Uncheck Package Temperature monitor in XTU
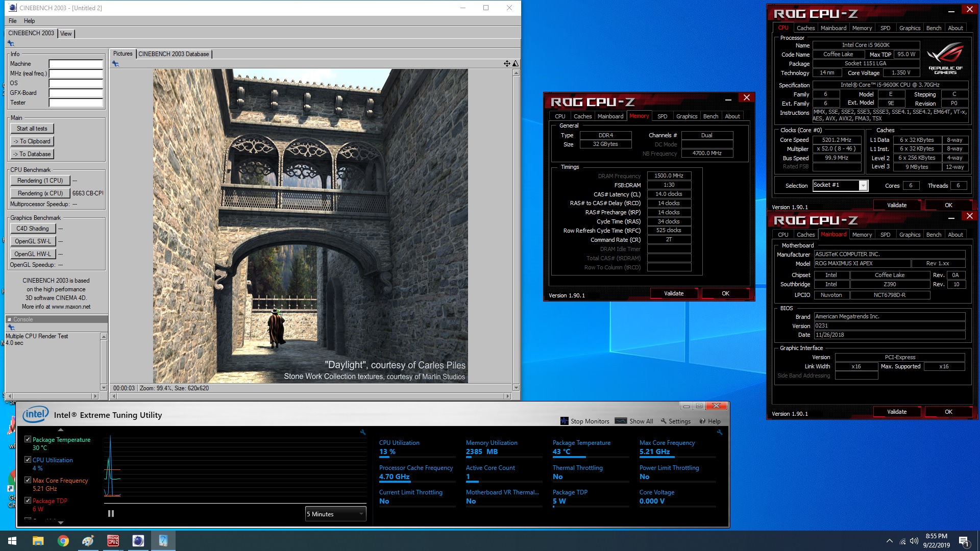The width and height of the screenshot is (980, 551). click(28, 439)
